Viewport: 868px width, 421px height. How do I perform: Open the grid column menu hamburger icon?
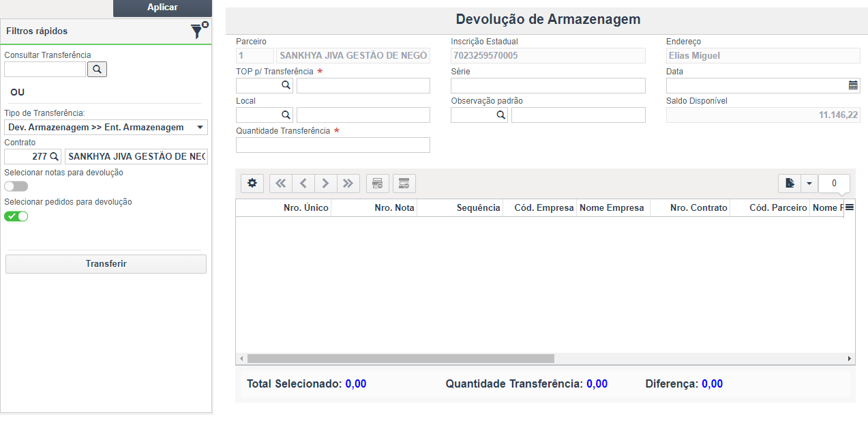click(x=850, y=207)
